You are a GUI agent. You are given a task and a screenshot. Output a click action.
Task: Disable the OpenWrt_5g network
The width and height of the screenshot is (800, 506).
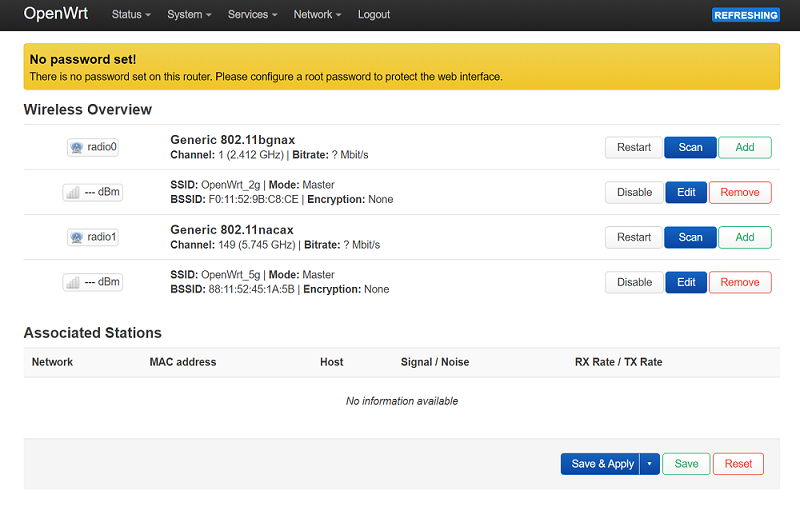coord(634,282)
